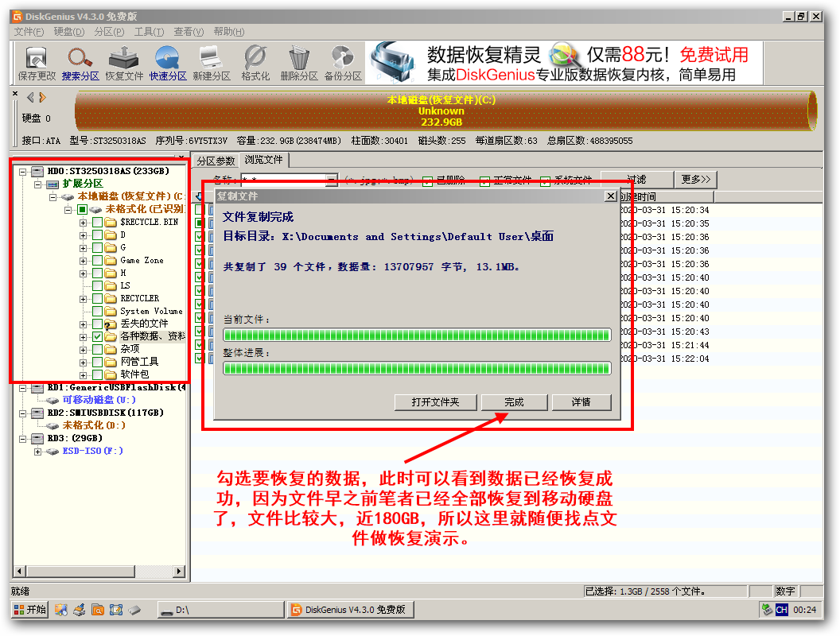Check the RECYCLER folder checkbox
This screenshot has width=840, height=636.
click(98, 298)
